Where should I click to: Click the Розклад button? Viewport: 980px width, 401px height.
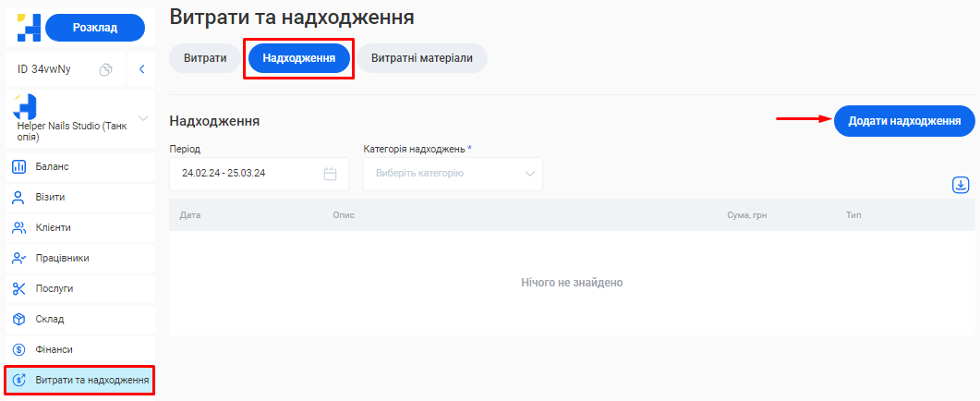[x=95, y=28]
